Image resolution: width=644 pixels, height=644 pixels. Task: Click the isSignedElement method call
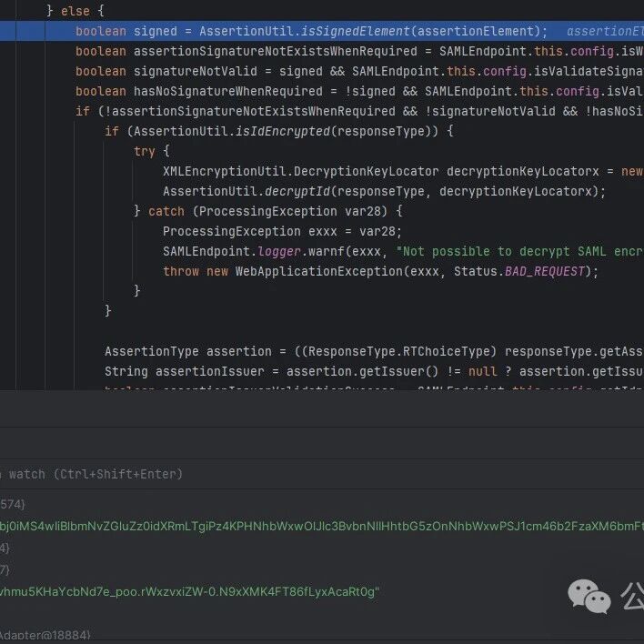click(x=356, y=31)
